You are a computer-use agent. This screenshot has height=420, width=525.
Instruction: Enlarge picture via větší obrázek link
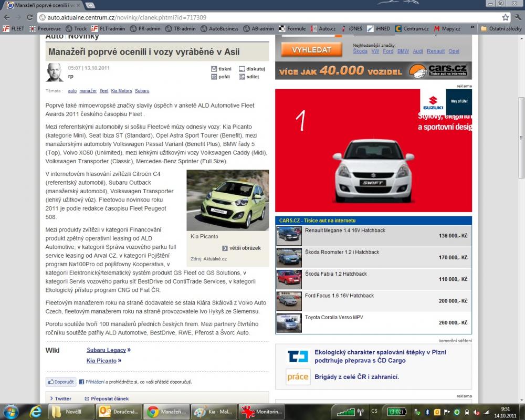[x=241, y=248]
